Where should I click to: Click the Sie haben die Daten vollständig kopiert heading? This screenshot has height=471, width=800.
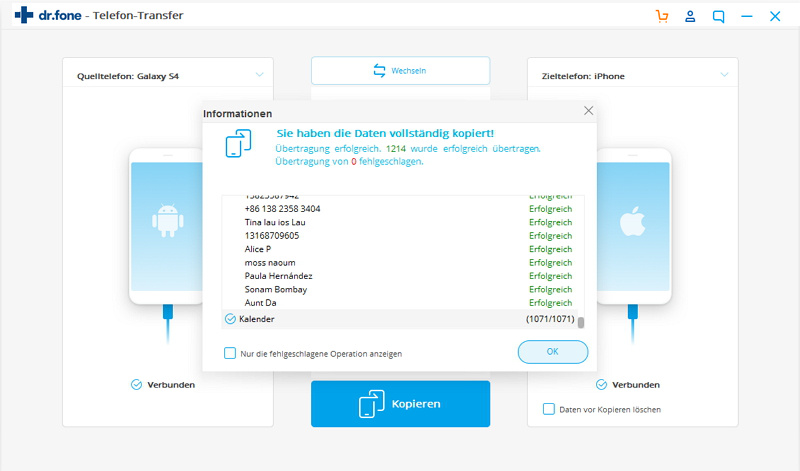click(385, 133)
